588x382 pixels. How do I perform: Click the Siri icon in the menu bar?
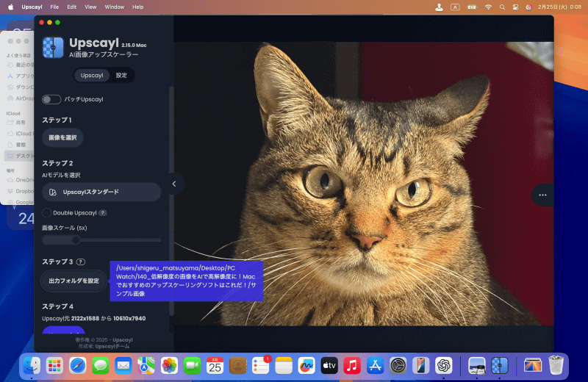tap(528, 7)
